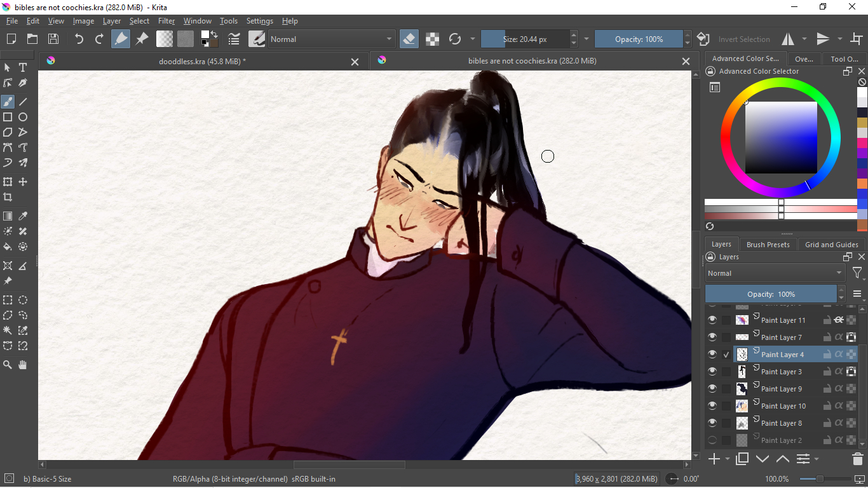This screenshot has width=868, height=488.
Task: Click the brush Opacity slider in toolbar
Action: click(x=639, y=39)
